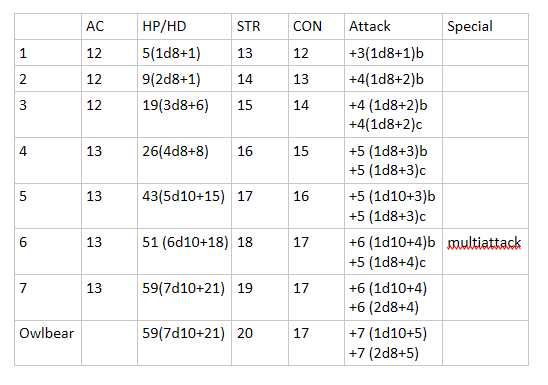Click the STR column header
This screenshot has width=548, height=385.
[260, 27]
